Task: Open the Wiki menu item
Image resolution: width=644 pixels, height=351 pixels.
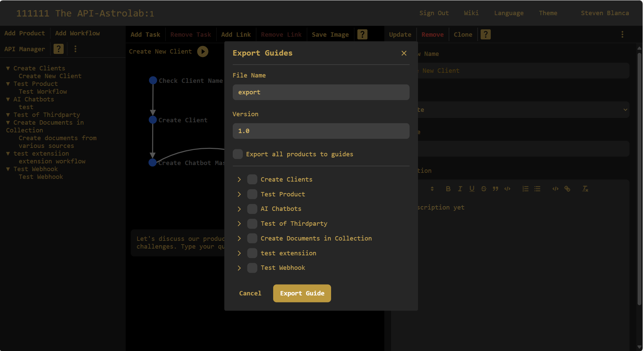Action: 471,13
